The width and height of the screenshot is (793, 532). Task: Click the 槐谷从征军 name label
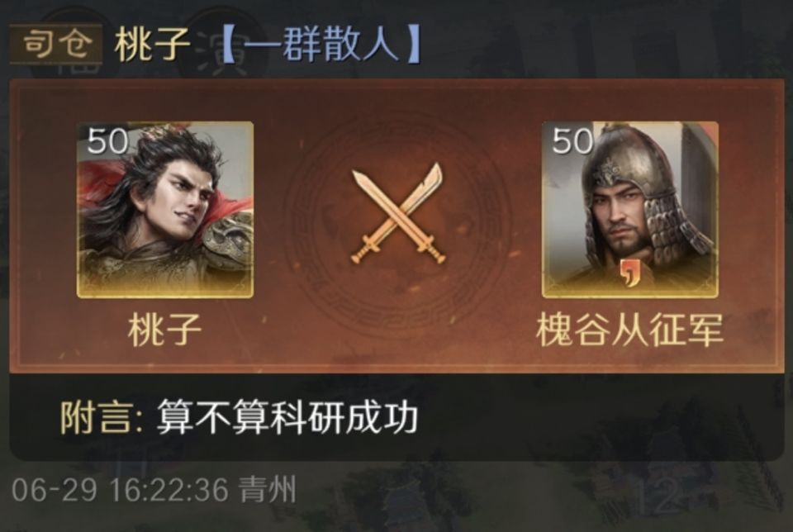tap(629, 330)
